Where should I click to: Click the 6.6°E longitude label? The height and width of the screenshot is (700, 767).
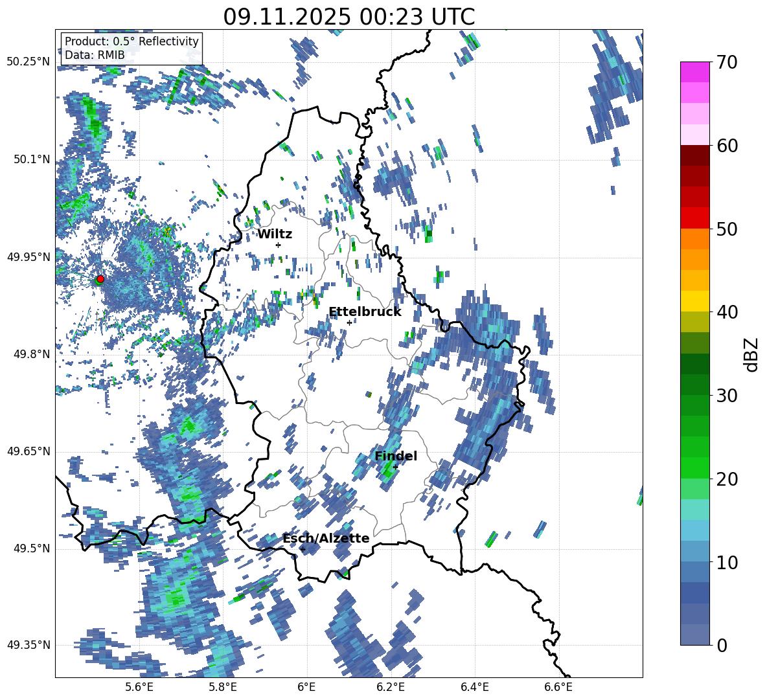coord(558,687)
